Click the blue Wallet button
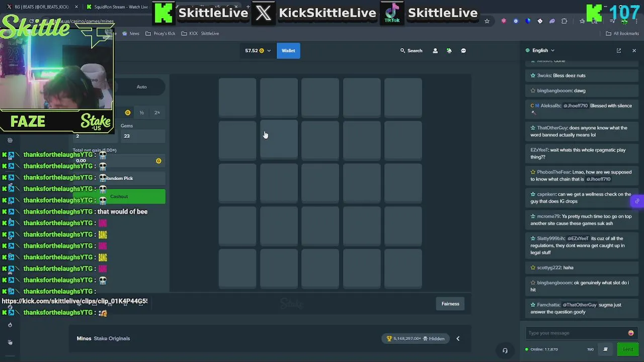The height and width of the screenshot is (362, 644). pyautogui.click(x=288, y=51)
